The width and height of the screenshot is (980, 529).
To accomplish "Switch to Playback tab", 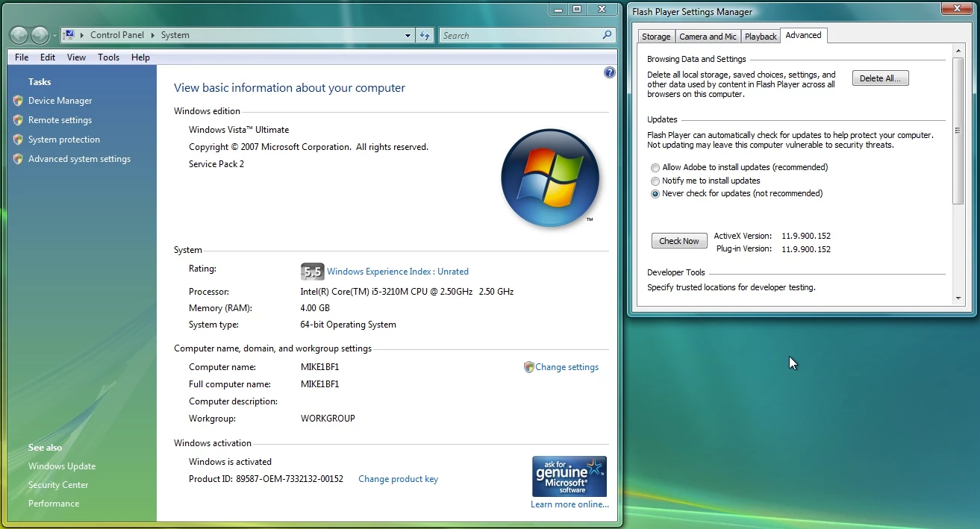I will coord(761,37).
